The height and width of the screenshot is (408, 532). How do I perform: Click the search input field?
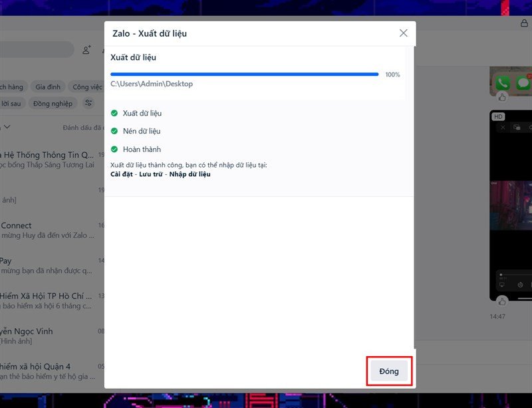tap(36, 50)
